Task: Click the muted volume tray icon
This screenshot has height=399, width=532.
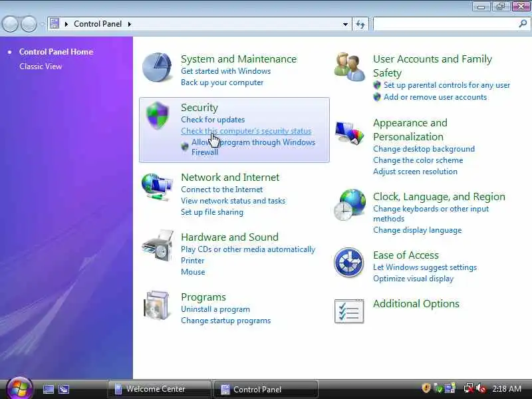Action: coord(481,388)
